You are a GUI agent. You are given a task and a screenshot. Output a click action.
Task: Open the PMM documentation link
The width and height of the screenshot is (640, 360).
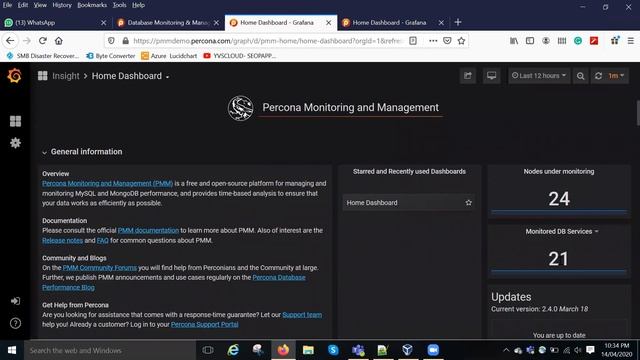point(148,231)
